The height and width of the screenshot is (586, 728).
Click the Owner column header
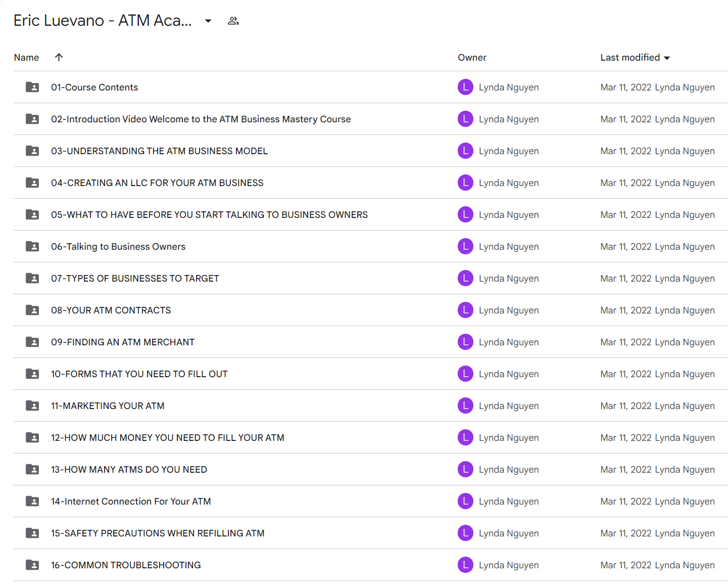point(472,58)
